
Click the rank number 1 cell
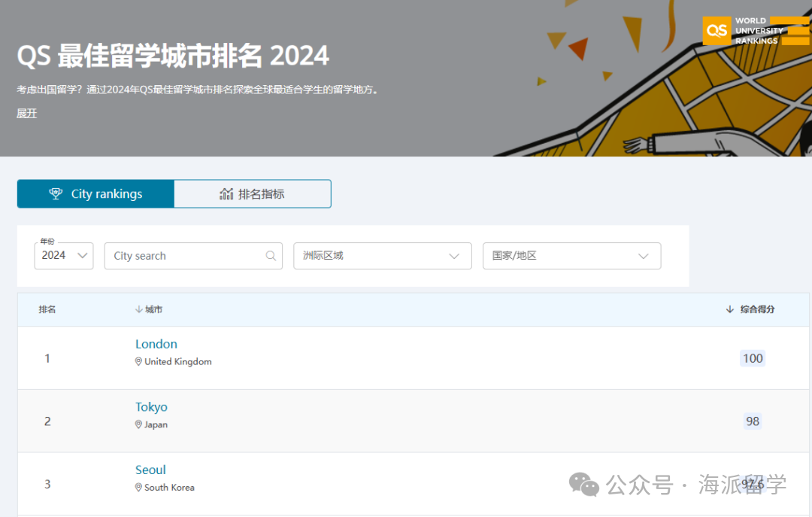pyautogui.click(x=47, y=358)
